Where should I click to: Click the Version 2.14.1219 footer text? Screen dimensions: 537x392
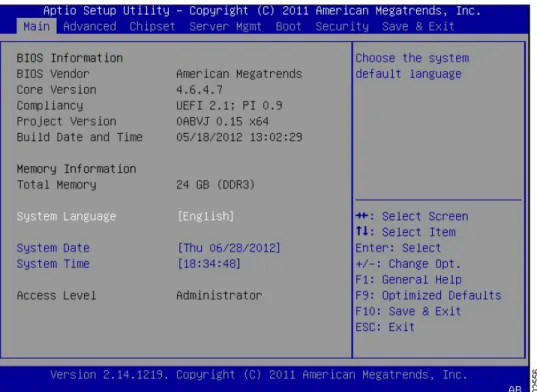point(259,375)
